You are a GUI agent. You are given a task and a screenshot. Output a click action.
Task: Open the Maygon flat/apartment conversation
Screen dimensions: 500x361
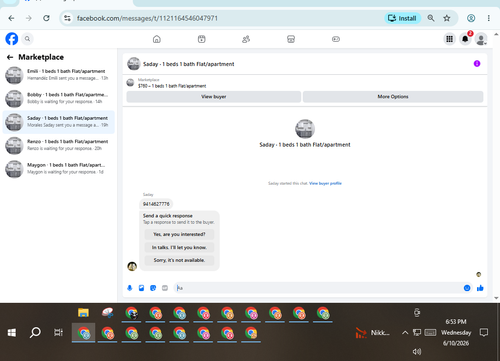pyautogui.click(x=59, y=169)
